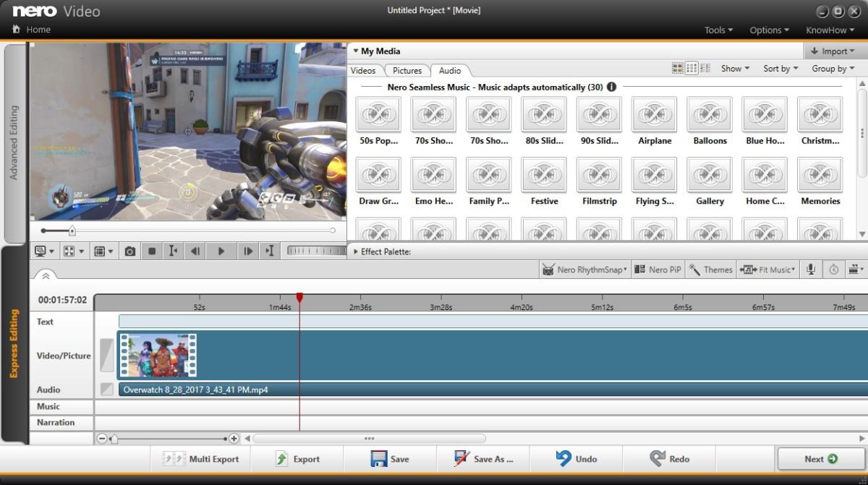This screenshot has height=485, width=868.
Task: Switch to small thumbnails view
Action: [x=692, y=68]
